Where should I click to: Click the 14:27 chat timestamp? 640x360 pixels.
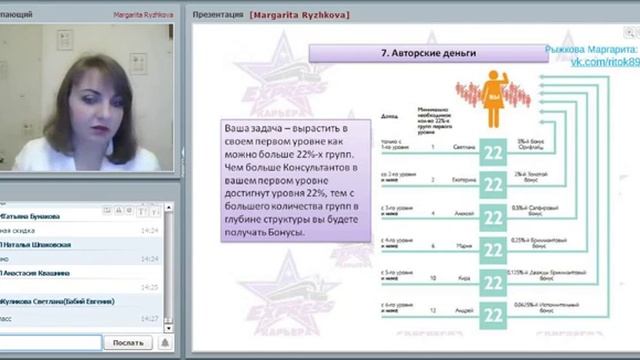(149, 318)
